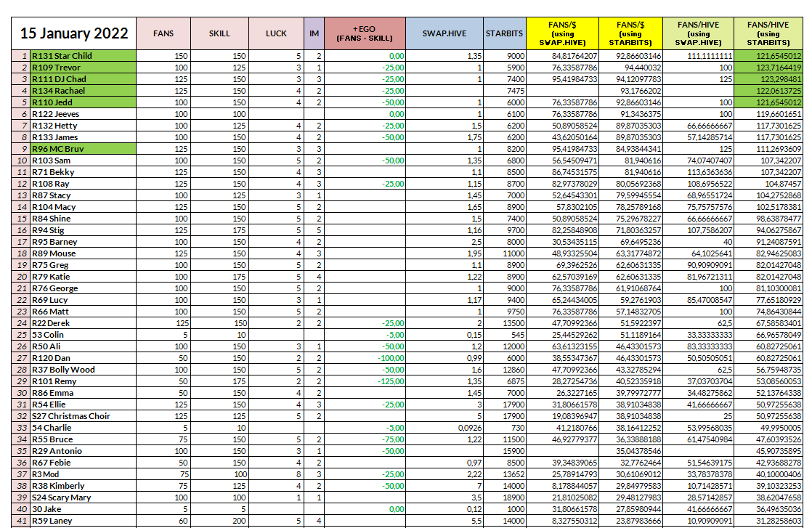Click the IM column header

(x=314, y=33)
